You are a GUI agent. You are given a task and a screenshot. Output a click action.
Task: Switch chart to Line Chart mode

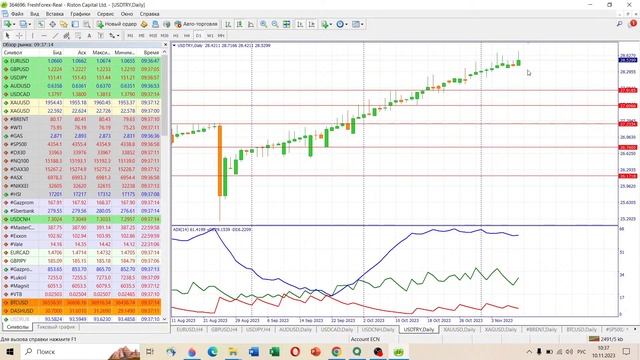(251, 24)
